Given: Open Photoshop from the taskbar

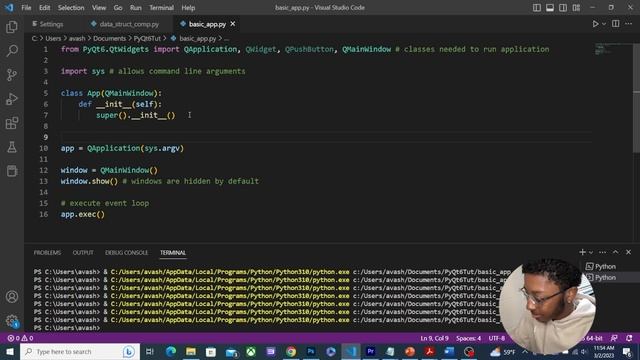Looking at the screenshot, I should (x=311, y=351).
